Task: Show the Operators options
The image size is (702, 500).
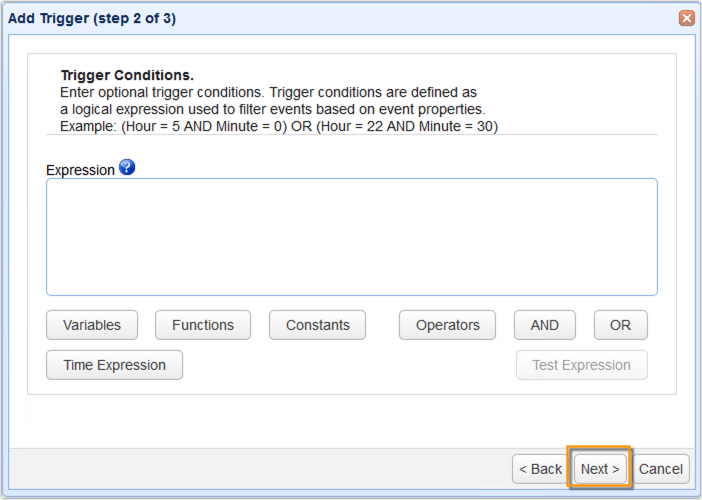Action: click(447, 325)
